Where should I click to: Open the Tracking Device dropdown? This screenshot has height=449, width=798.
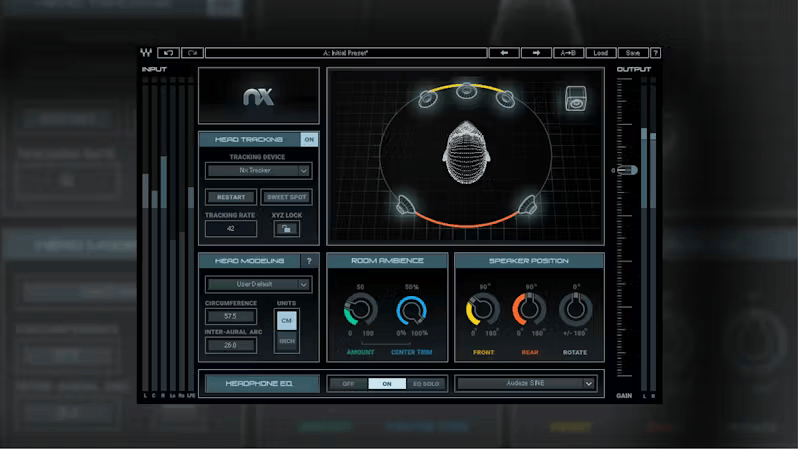(x=259, y=171)
